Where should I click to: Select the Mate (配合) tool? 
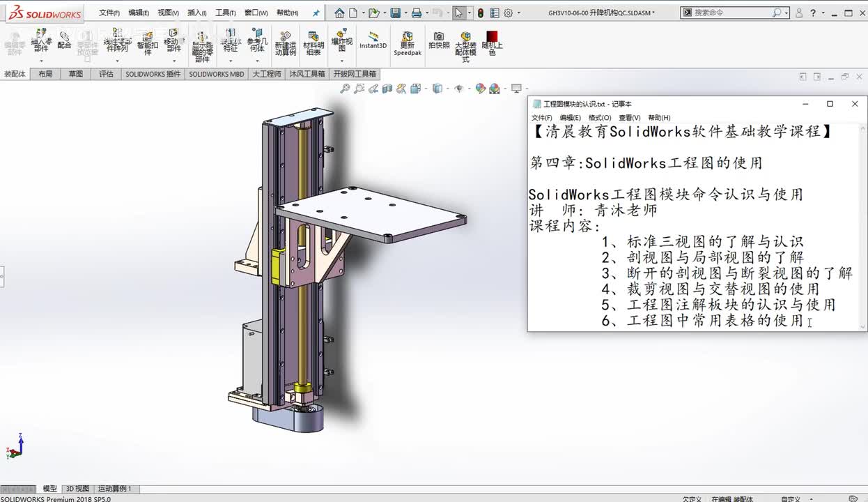click(x=64, y=40)
